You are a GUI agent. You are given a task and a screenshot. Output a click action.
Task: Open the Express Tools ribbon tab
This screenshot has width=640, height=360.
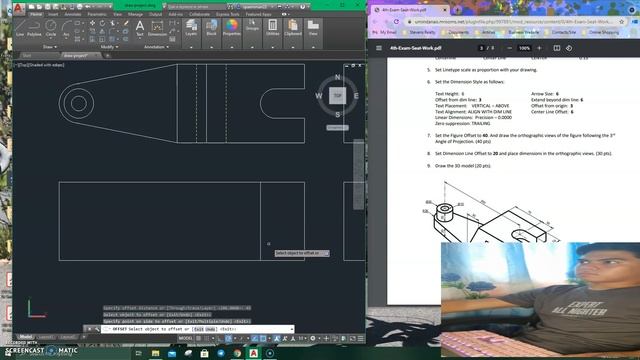[228, 14]
